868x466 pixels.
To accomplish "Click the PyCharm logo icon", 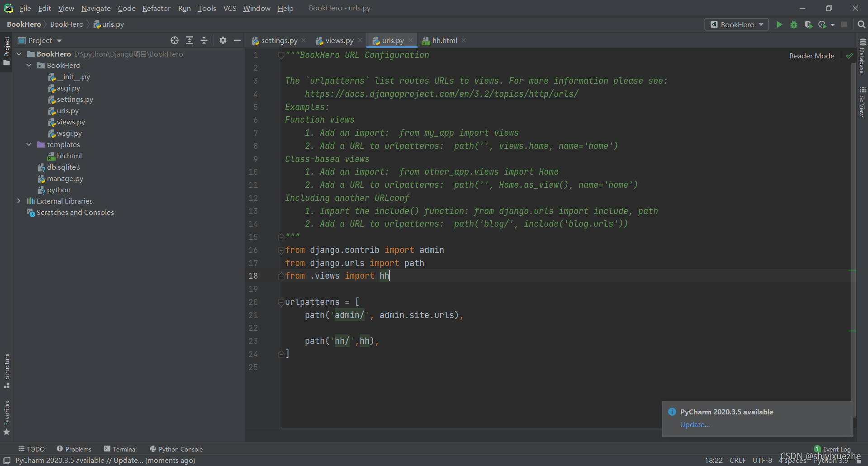I will coord(9,8).
